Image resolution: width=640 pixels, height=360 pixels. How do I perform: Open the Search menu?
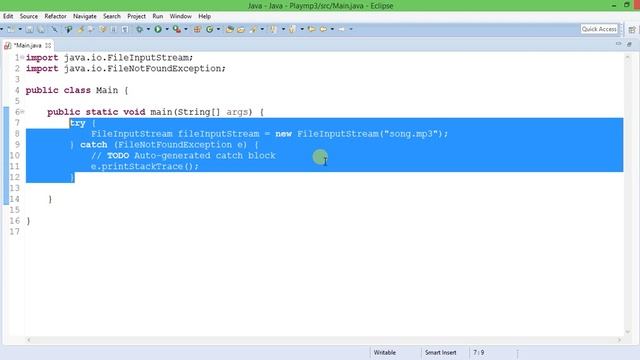[x=112, y=16]
